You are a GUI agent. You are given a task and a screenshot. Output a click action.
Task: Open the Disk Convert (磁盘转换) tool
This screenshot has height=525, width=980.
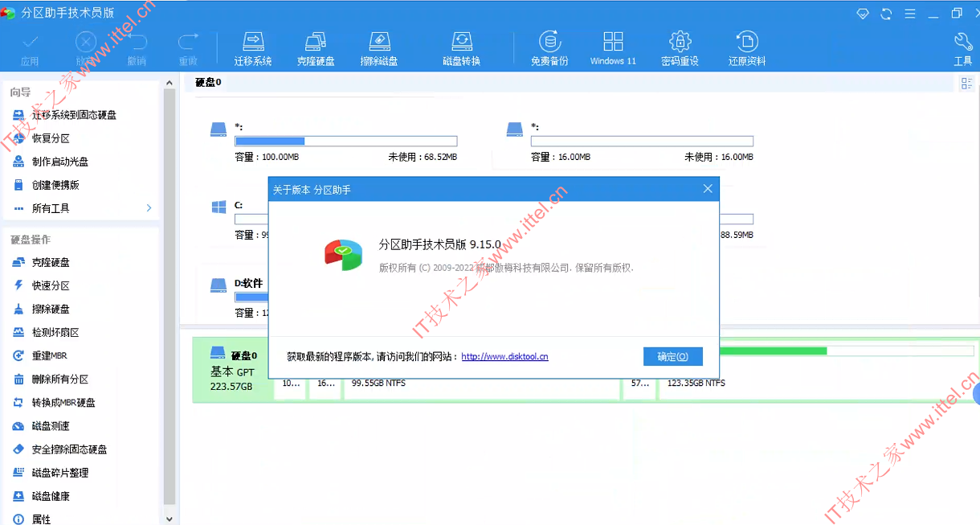461,48
